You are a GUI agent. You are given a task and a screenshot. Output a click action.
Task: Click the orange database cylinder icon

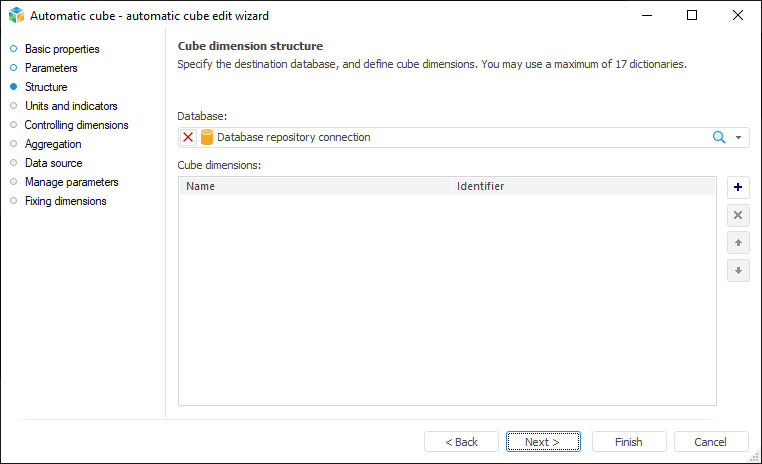click(x=207, y=137)
